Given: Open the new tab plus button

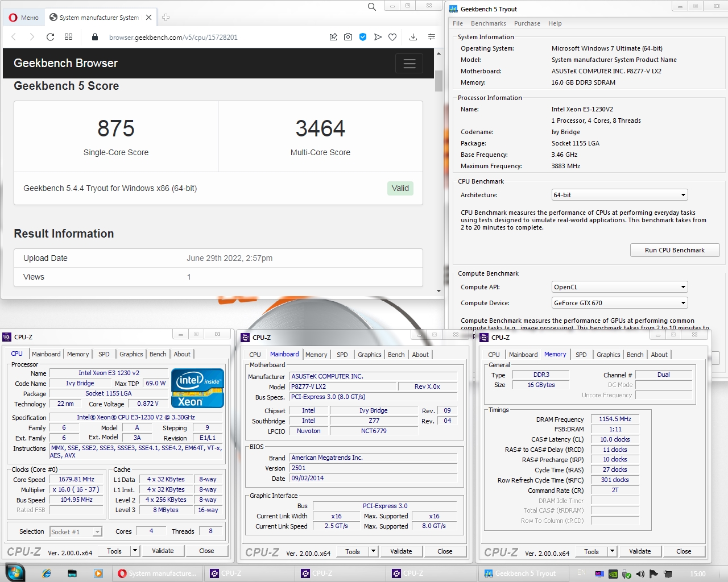Looking at the screenshot, I should (166, 18).
